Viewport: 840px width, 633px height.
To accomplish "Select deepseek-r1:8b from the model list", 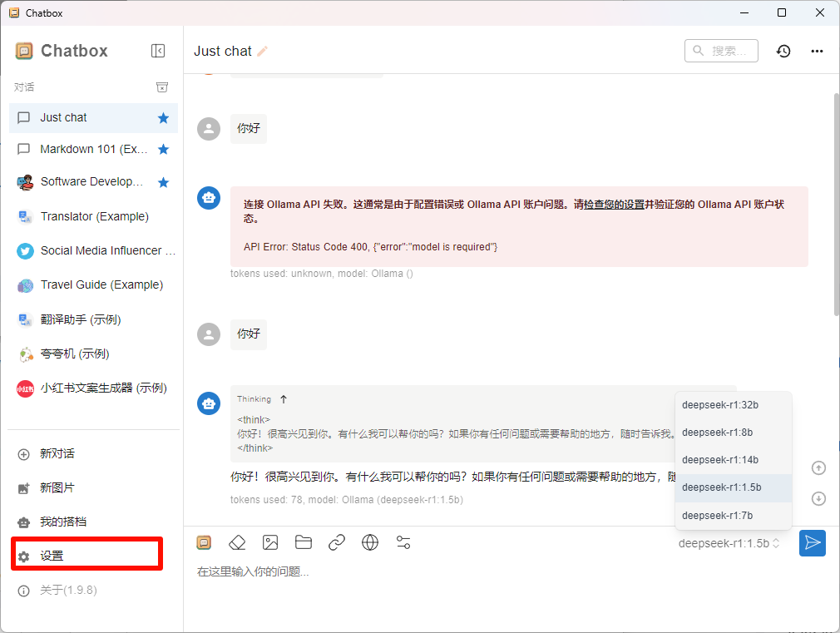I will click(x=720, y=432).
